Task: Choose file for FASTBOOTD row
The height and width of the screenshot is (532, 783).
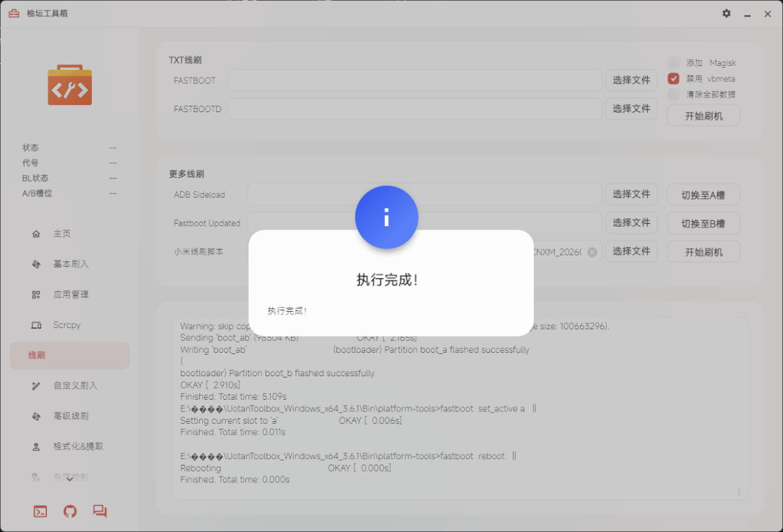Action: tap(632, 109)
